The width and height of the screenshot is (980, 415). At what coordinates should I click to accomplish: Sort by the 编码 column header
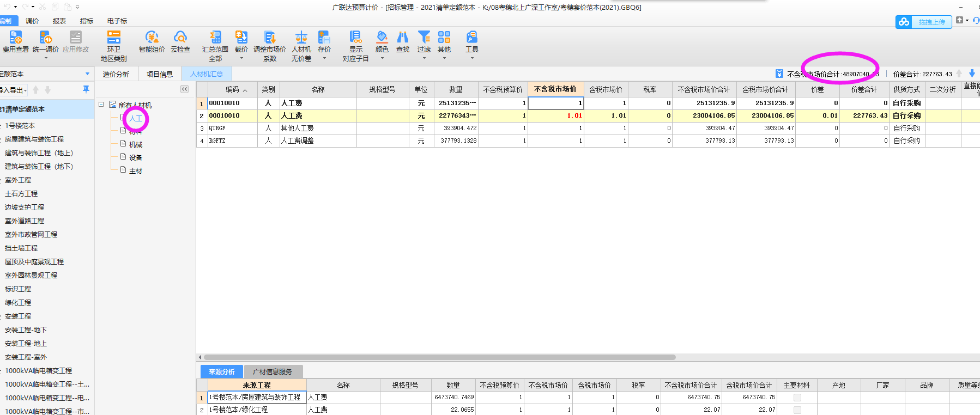click(232, 89)
